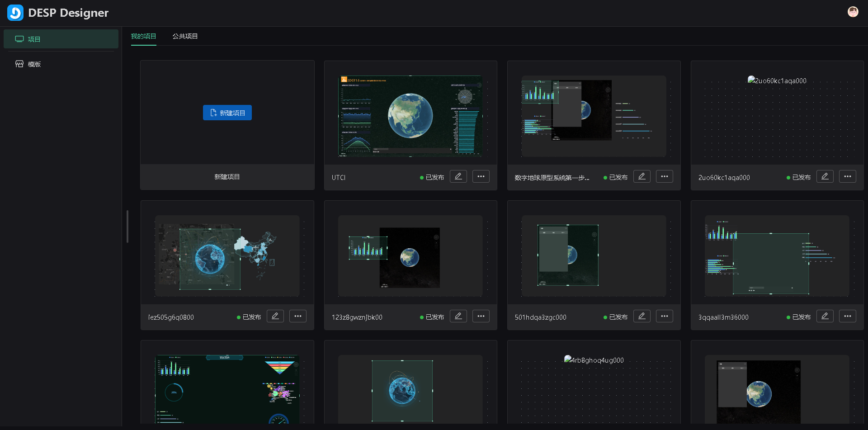Open the iez505g6q0800 globe map thumbnail
The width and height of the screenshot is (868, 430).
[x=227, y=255]
